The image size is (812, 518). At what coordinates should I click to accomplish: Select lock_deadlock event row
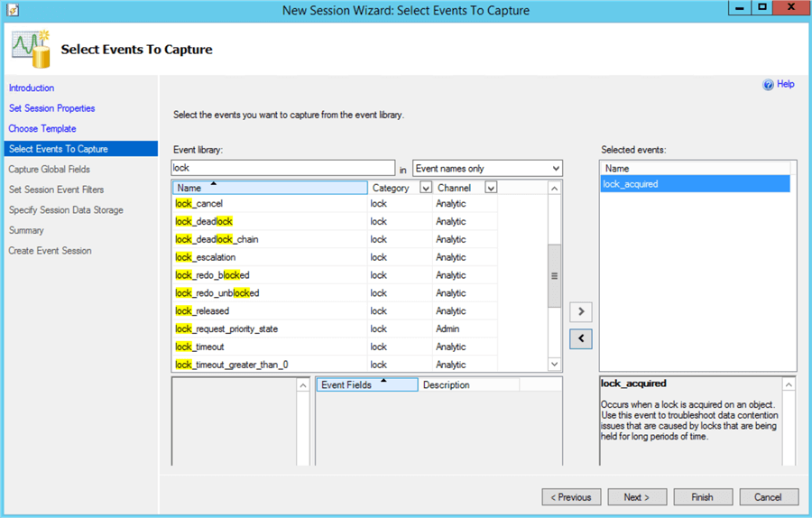pyautogui.click(x=335, y=221)
